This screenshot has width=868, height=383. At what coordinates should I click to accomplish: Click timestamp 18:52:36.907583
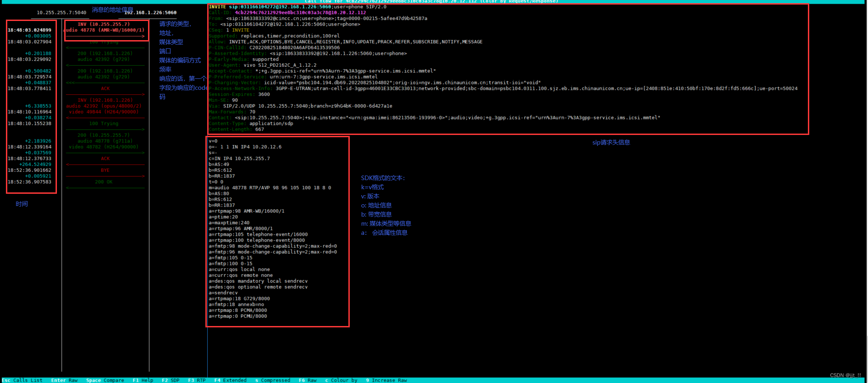click(x=29, y=182)
